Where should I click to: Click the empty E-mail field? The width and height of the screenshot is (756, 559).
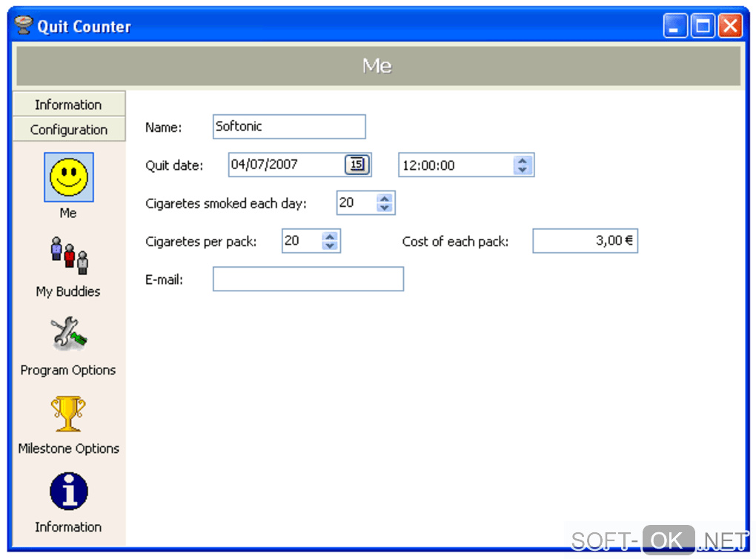point(308,279)
